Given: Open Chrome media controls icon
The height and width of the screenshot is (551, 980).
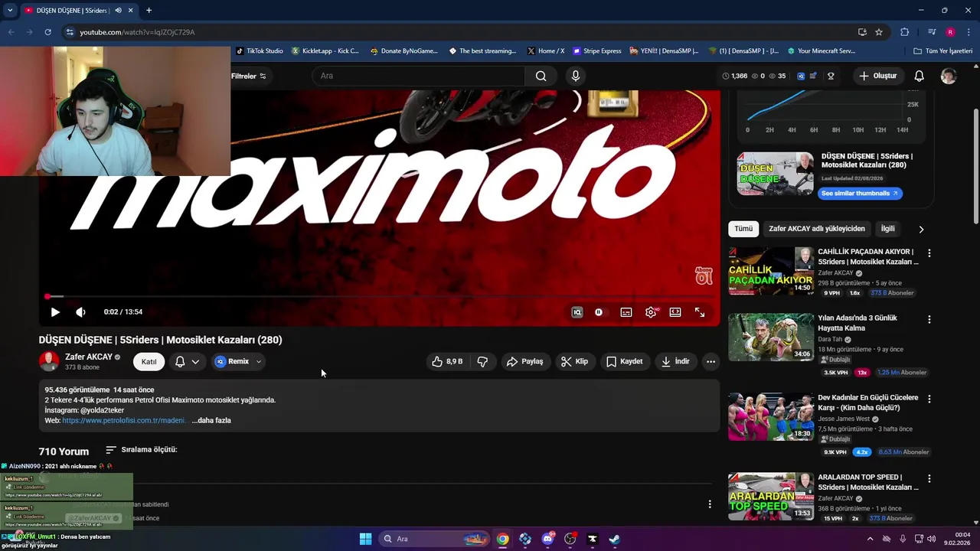Looking at the screenshot, I should 932,32.
